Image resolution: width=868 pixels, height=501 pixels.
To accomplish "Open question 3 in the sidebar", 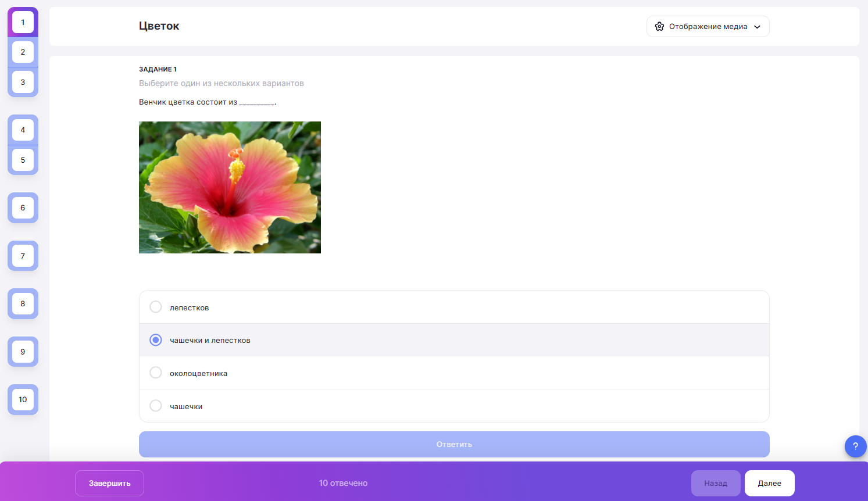I will tap(23, 82).
